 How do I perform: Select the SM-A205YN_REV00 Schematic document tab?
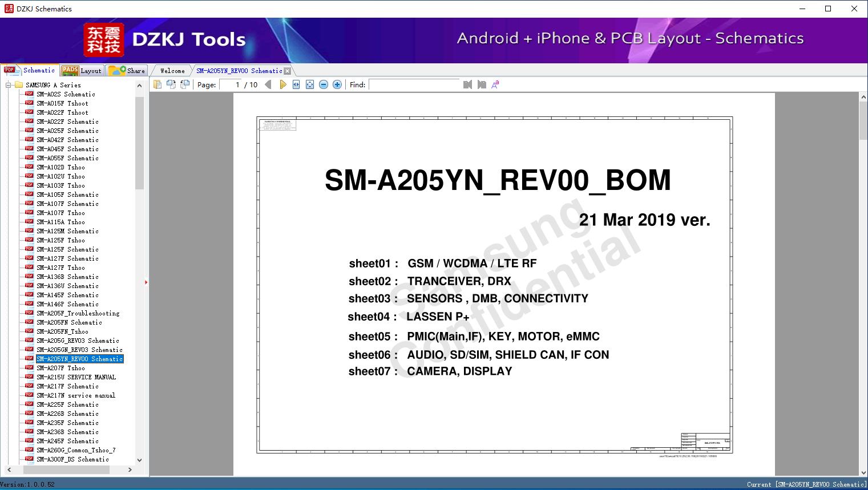point(239,71)
